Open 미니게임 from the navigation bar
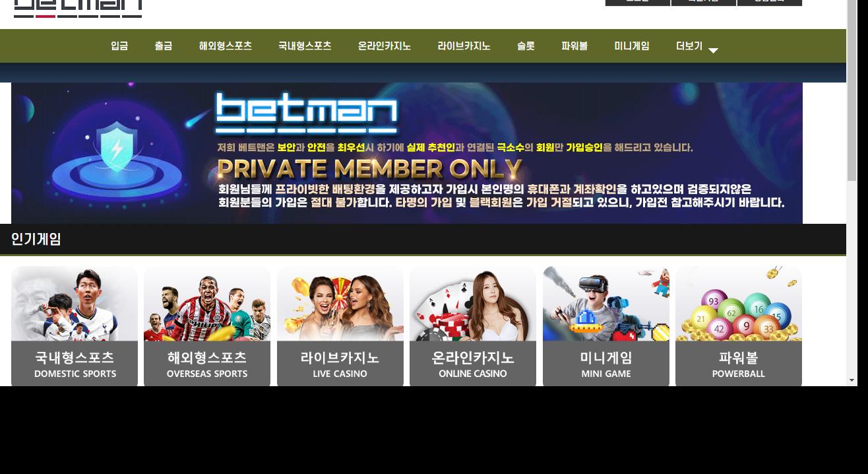This screenshot has height=474, width=868. coord(632,46)
